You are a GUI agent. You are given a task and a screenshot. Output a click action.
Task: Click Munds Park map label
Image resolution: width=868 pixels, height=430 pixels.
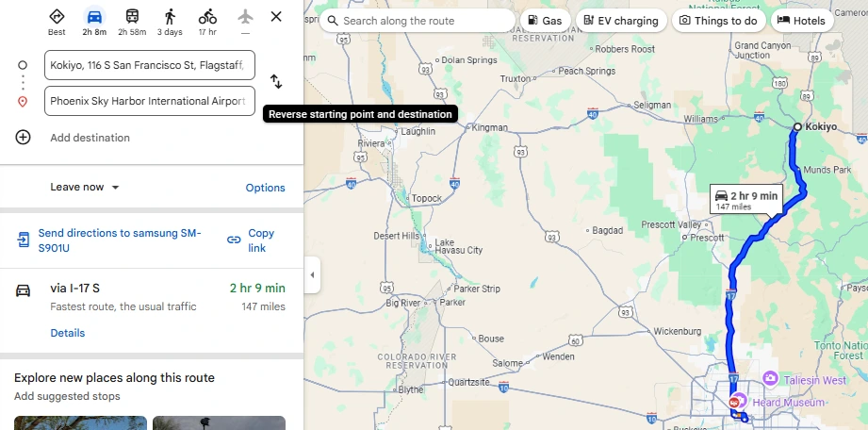[x=827, y=170]
